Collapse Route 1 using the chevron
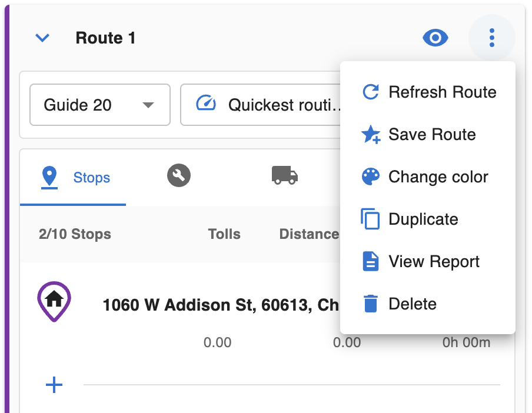Viewport: 532px width, 413px height. pos(42,38)
